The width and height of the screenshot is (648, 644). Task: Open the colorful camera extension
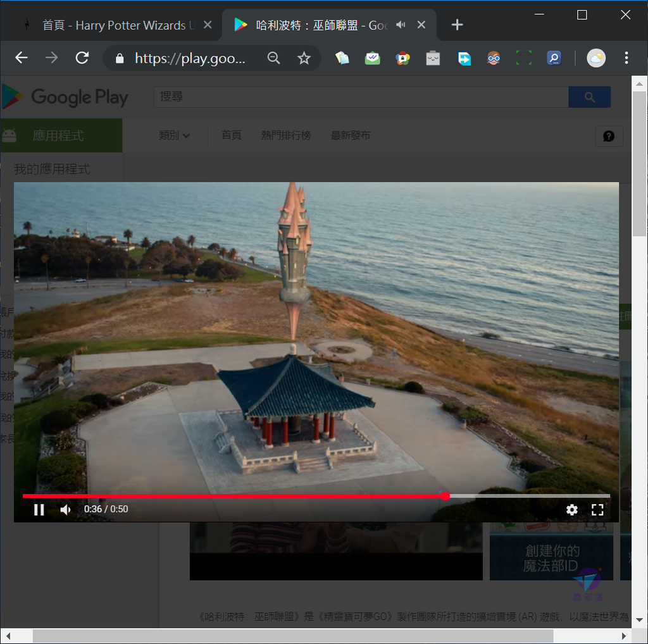tap(402, 58)
